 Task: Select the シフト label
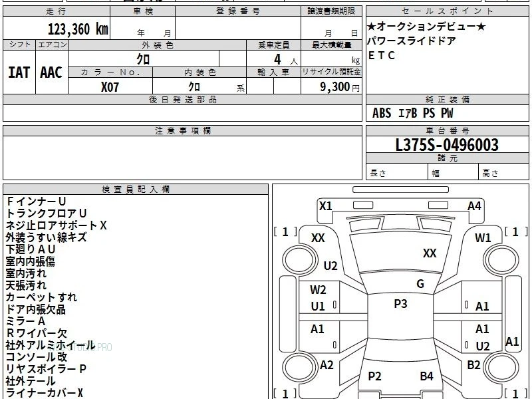point(19,45)
